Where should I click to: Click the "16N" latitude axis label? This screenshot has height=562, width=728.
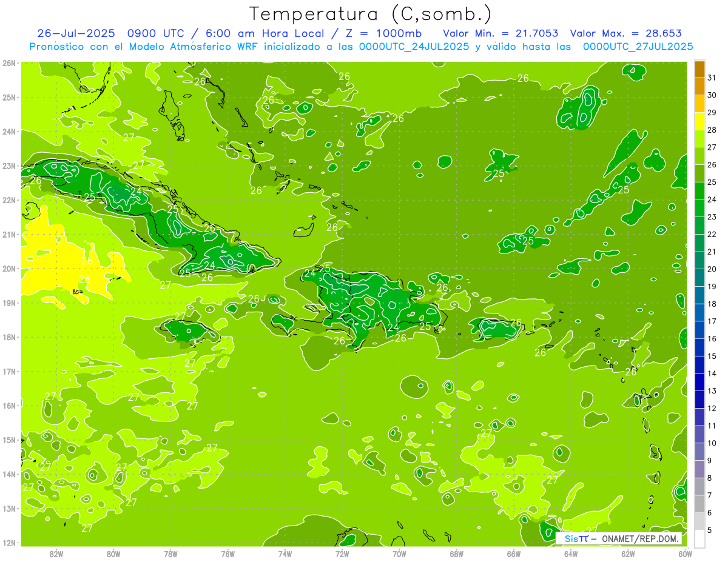point(10,406)
